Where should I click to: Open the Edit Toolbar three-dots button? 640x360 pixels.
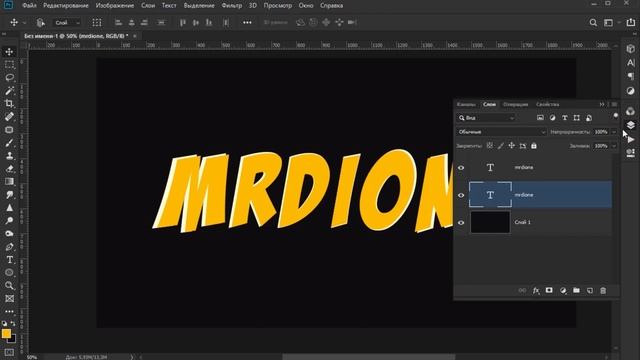[9, 311]
